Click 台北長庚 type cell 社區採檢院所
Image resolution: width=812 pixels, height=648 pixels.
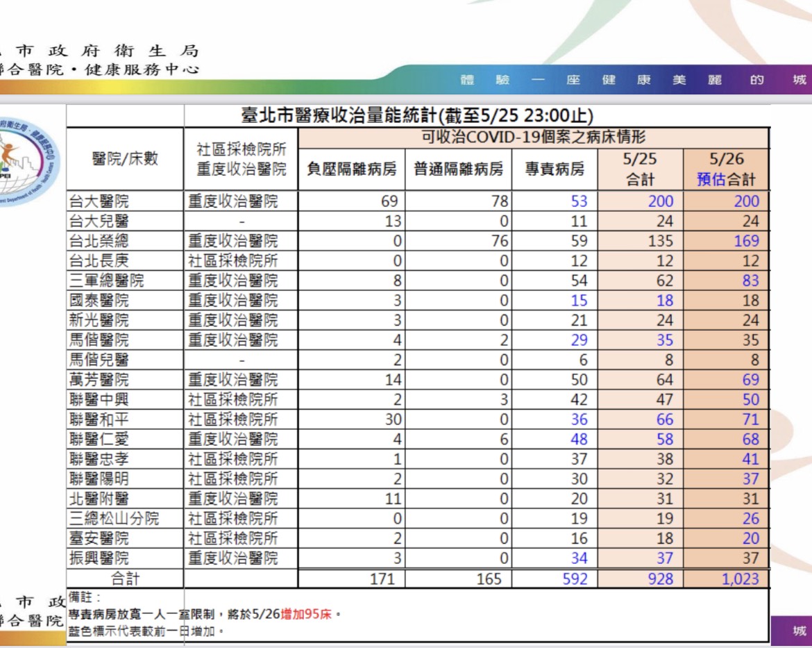pos(233,260)
